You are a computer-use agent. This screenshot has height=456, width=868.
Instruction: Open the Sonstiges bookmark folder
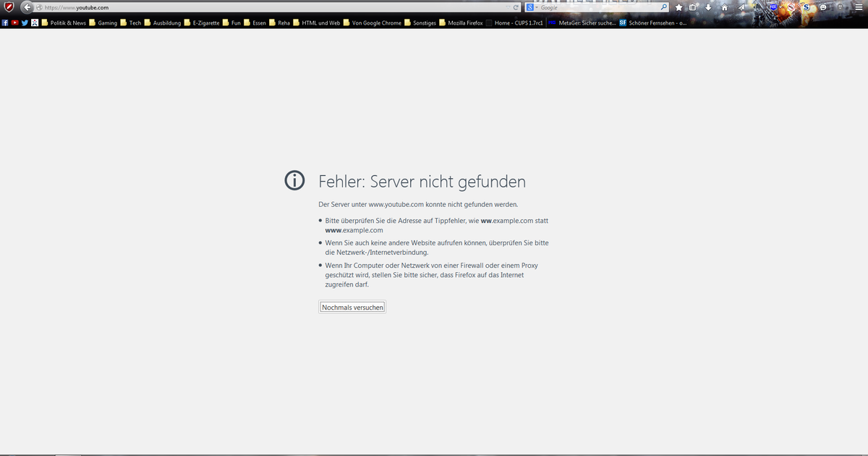coord(420,22)
